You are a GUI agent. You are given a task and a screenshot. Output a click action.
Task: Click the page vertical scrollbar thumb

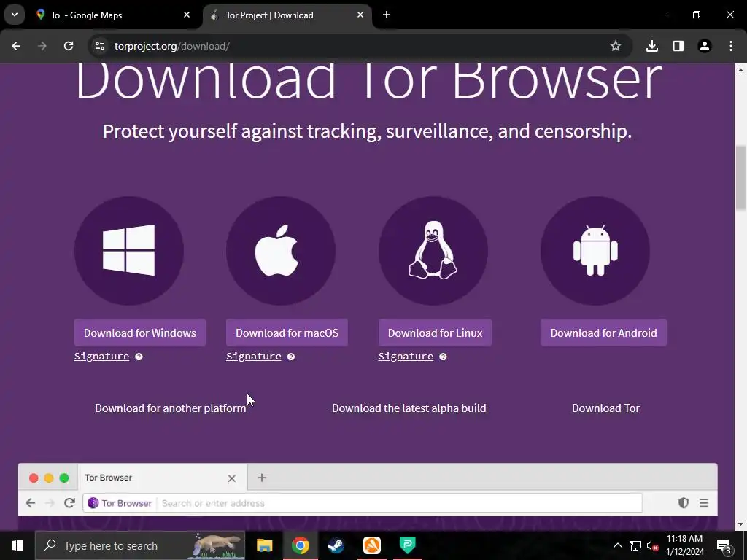pyautogui.click(x=741, y=177)
